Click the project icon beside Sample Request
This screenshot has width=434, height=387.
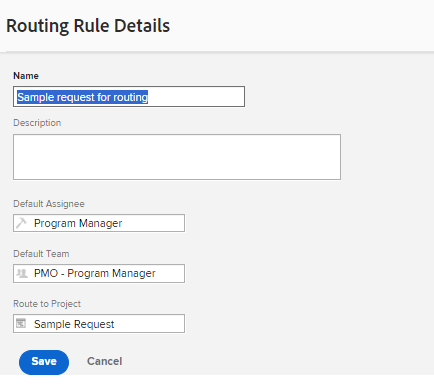[21, 323]
